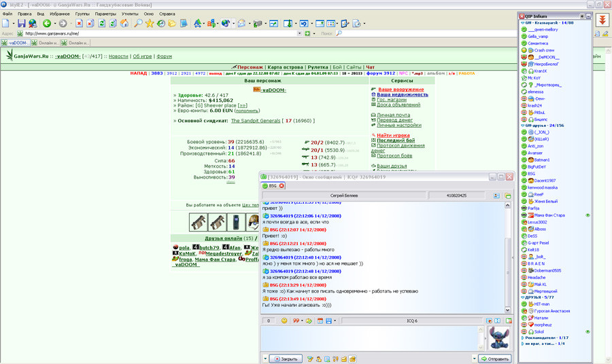The image size is (612, 364).
Task: Toggle eye icon next to Мама Фан Стара
Action: (588, 215)
